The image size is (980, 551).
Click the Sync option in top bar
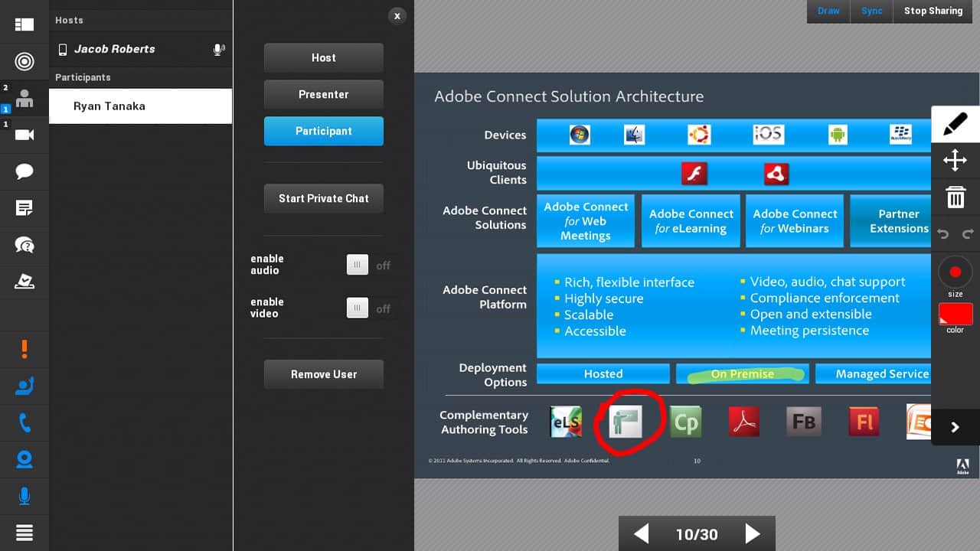[871, 11]
